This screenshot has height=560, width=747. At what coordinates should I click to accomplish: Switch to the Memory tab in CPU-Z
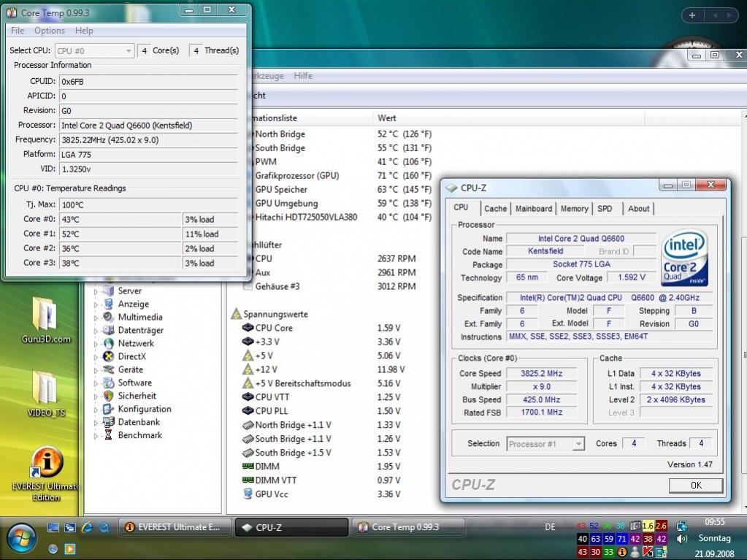[574, 209]
